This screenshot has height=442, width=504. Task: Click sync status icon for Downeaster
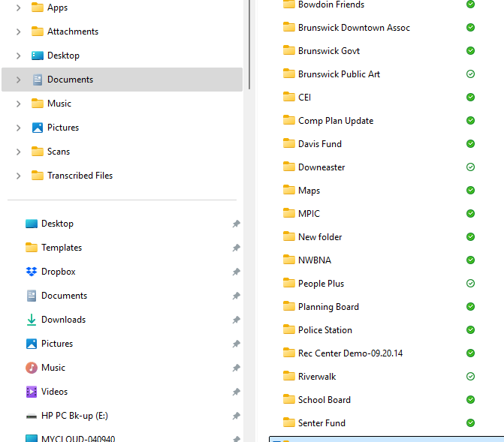coord(470,167)
